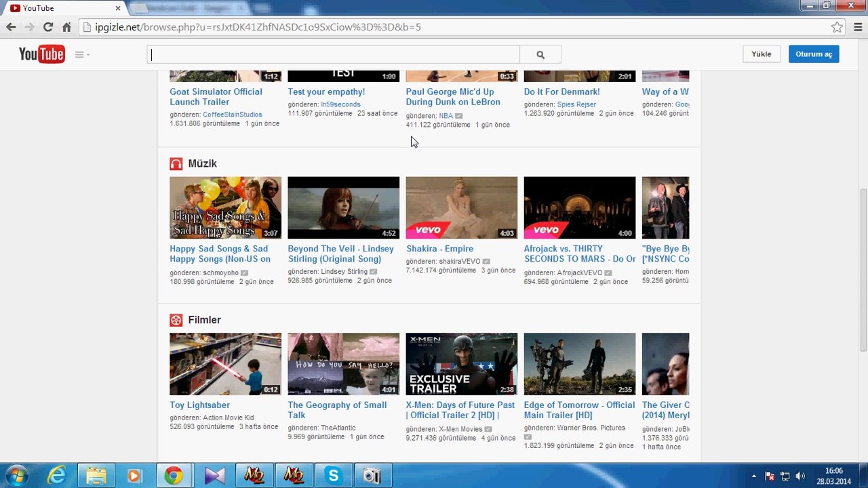
Task: Bookmark this page with the star
Action: tap(837, 27)
